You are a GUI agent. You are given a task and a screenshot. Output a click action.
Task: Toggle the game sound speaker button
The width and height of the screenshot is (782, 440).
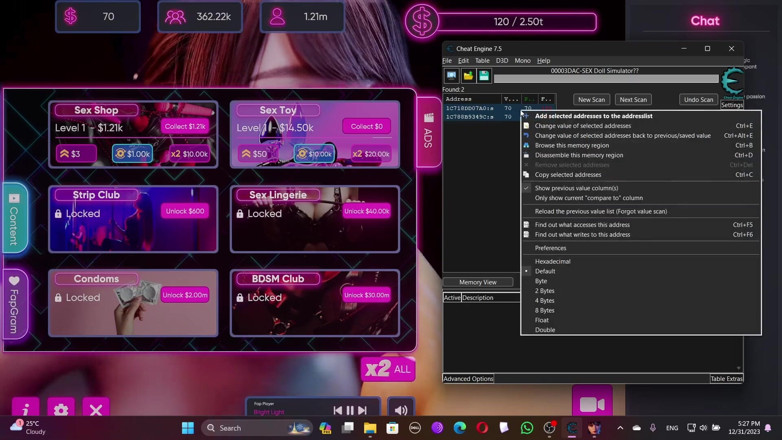click(x=401, y=410)
